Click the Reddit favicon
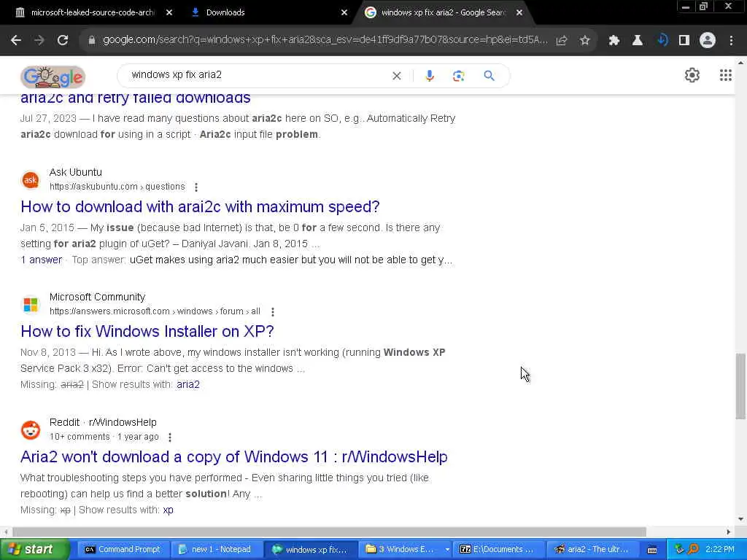747x560 pixels. pos(31,430)
